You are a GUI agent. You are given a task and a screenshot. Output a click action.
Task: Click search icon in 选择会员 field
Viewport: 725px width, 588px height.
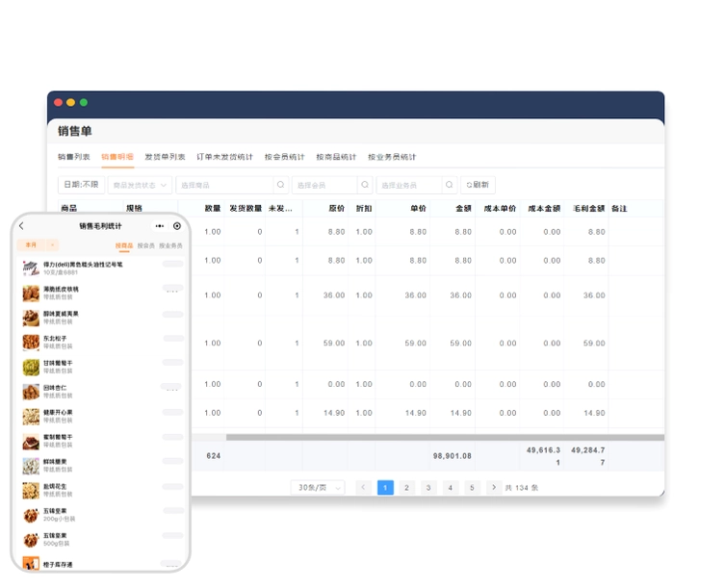coord(365,185)
